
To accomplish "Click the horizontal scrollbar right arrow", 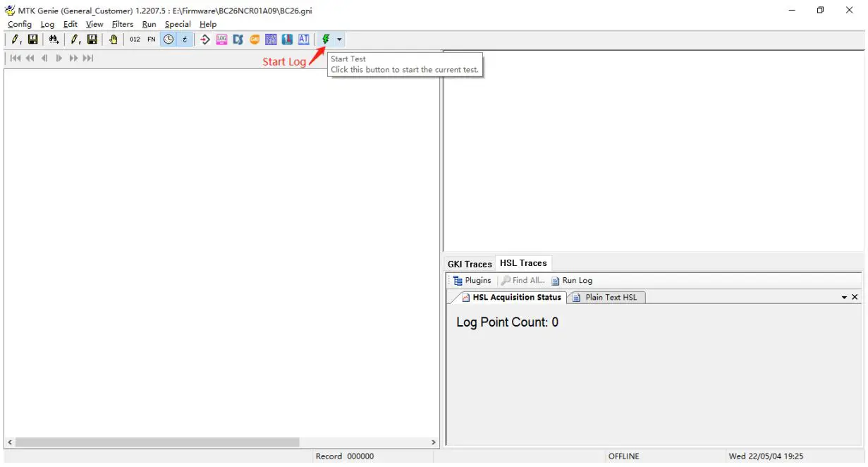I will 433,442.
